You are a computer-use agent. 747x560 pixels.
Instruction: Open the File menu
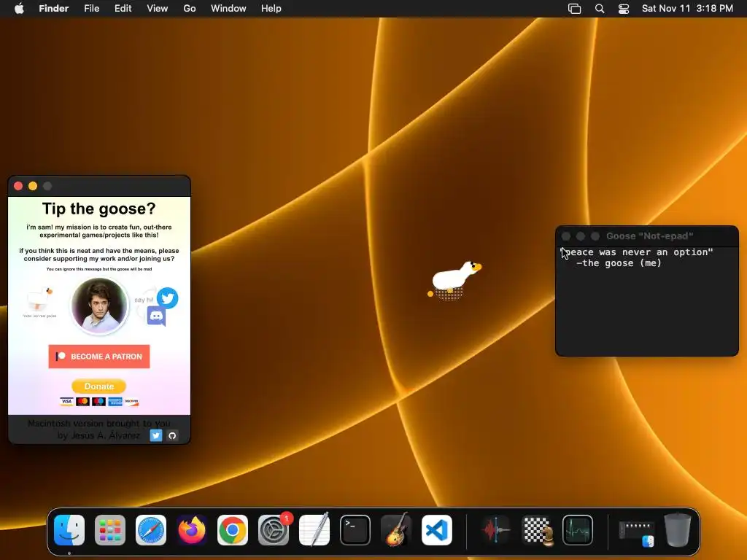click(91, 9)
